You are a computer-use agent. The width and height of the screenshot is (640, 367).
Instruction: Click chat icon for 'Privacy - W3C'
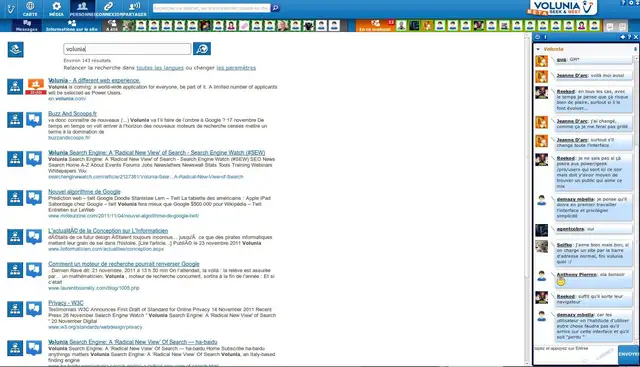click(x=34, y=309)
